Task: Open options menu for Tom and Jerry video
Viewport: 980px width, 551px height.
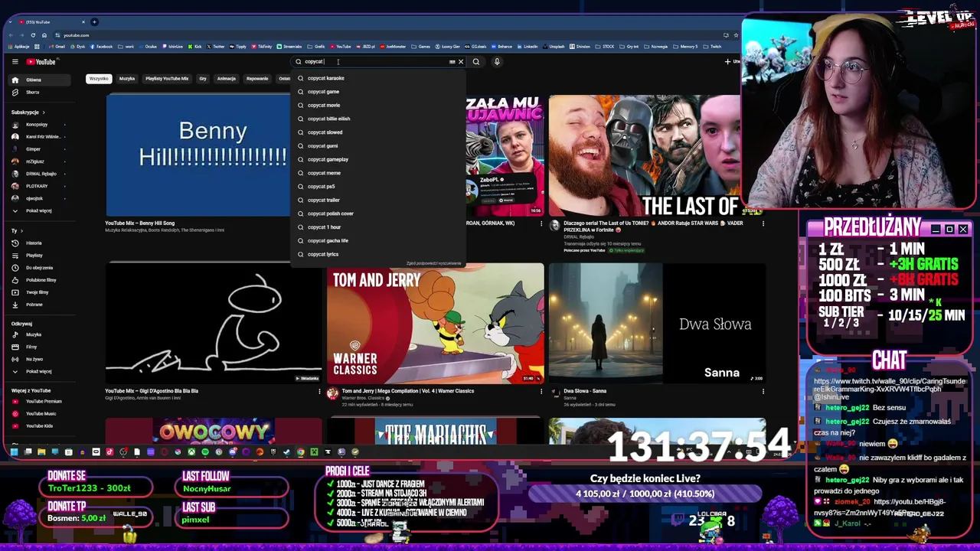Action: [541, 392]
